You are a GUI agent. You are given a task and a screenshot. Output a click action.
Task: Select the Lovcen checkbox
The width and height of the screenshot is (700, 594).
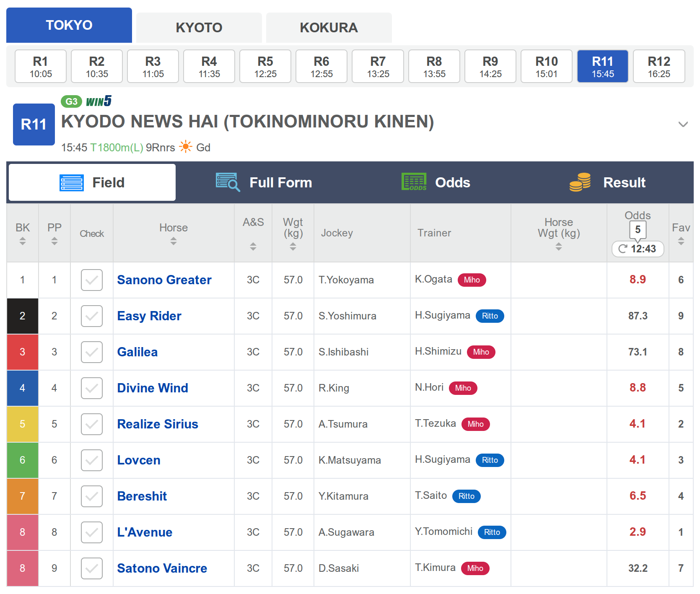(92, 460)
